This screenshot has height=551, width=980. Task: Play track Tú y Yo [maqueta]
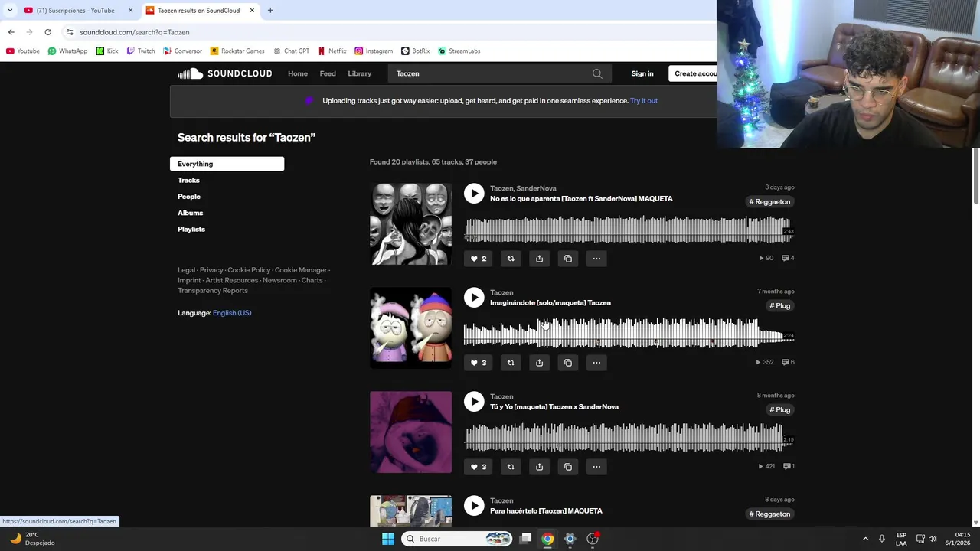[474, 402]
